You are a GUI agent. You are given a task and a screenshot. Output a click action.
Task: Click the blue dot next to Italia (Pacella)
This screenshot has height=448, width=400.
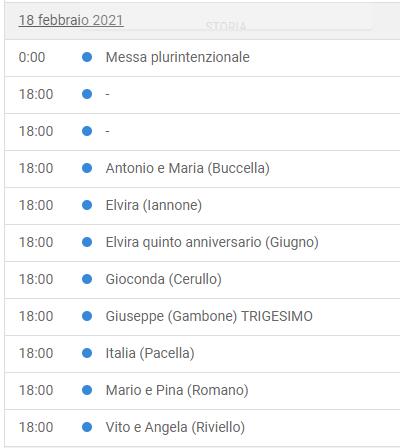coord(87,353)
